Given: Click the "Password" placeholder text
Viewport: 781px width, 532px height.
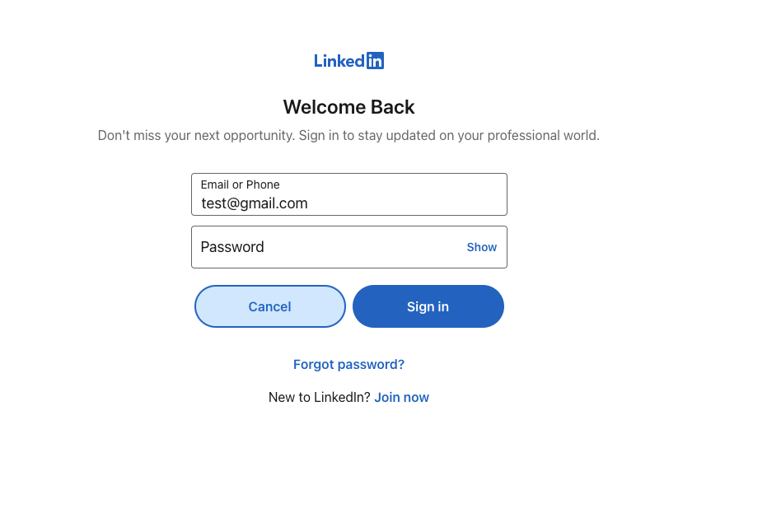Looking at the screenshot, I should pos(232,247).
